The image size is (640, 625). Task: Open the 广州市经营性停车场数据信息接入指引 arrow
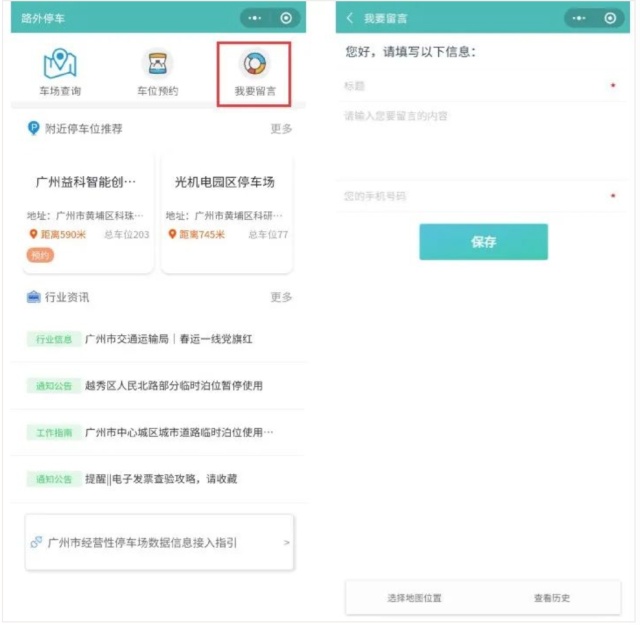[286, 542]
